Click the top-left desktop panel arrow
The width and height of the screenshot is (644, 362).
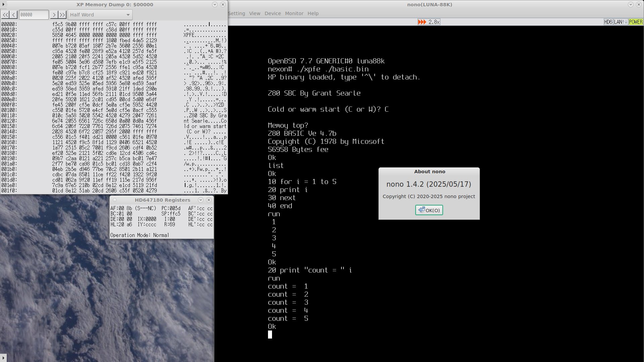tap(3, 4)
